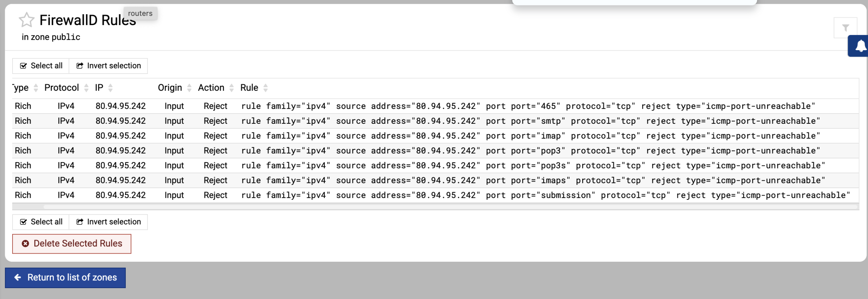Open the notifications bell icon
868x299 pixels.
(860, 46)
